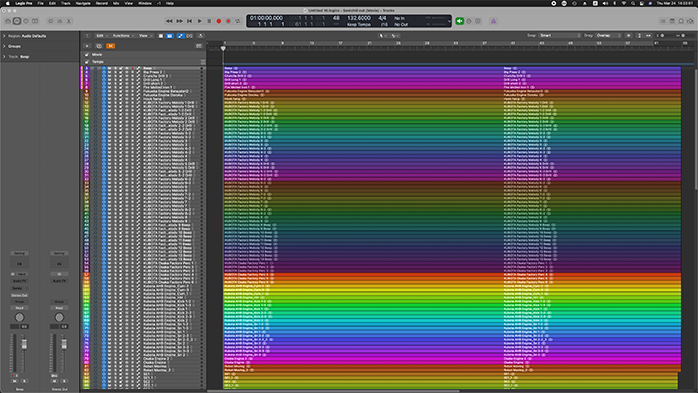Click the Beep channel strip pan knob
Image resolution: width=698 pixels, height=393 pixels.
click(x=20, y=317)
